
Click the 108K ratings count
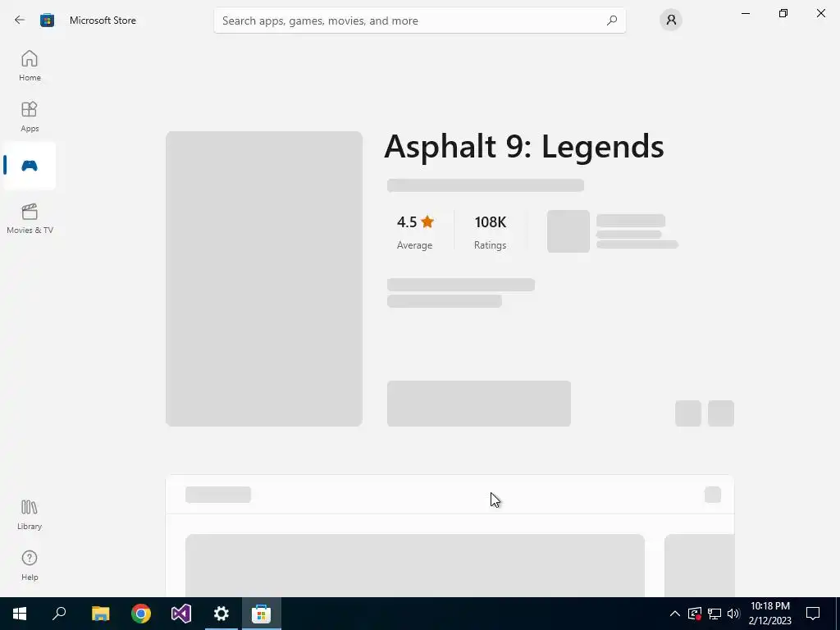[x=491, y=221]
